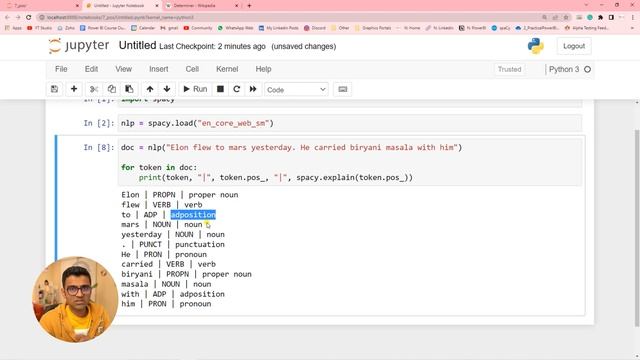This screenshot has width=640, height=360.
Task: Click output line yesterday | NOUN | noun
Action: tap(173, 235)
